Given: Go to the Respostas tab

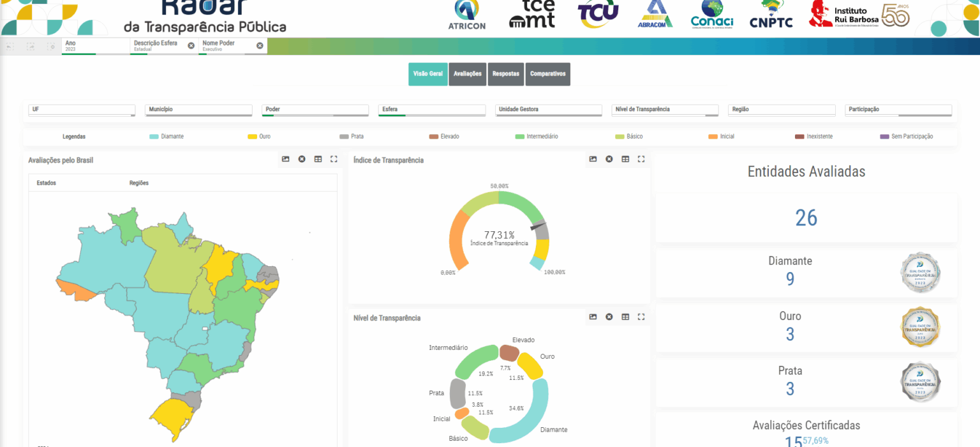Looking at the screenshot, I should coord(507,74).
